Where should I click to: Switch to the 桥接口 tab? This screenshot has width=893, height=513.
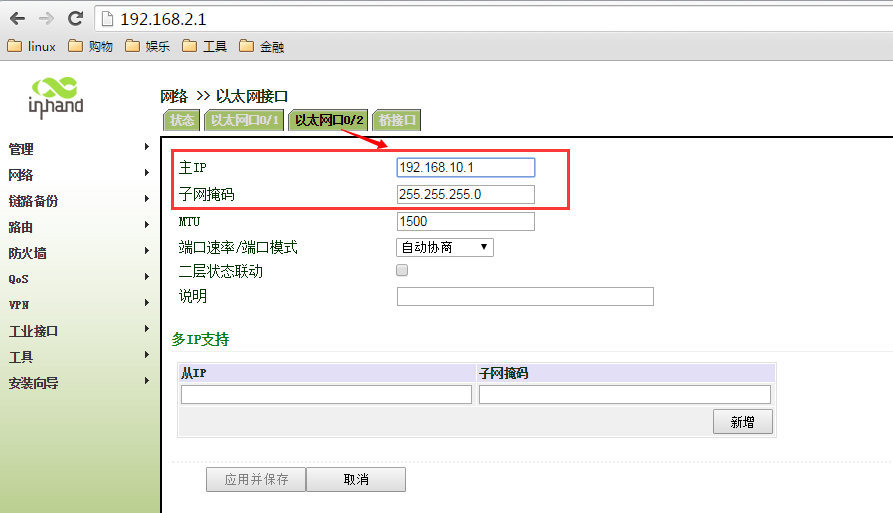click(397, 121)
